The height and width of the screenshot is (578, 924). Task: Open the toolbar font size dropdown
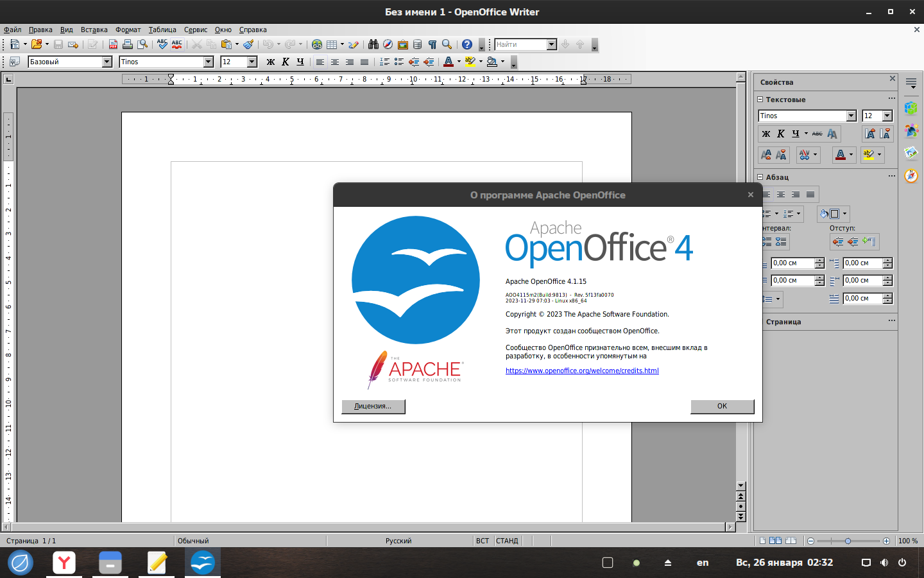pos(252,62)
